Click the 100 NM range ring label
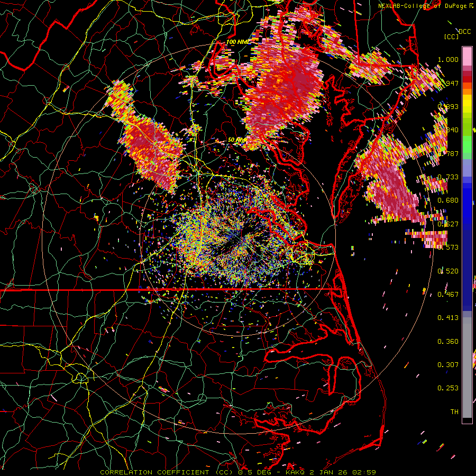The image size is (476, 476). [x=239, y=42]
